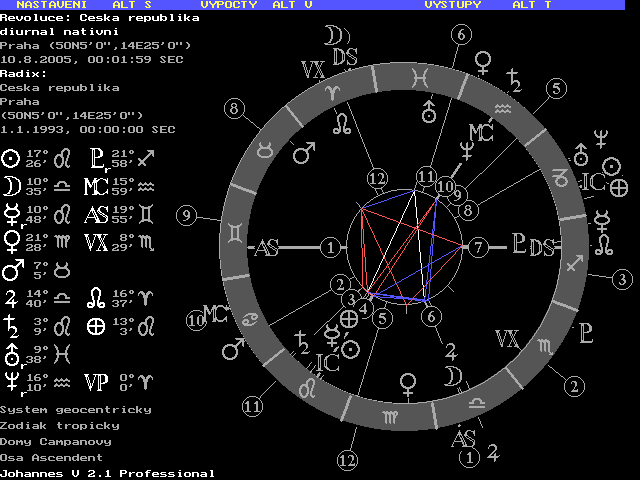Select the Mars symbol in the left position table
Viewport: 640px width, 480px height.
click(12, 270)
